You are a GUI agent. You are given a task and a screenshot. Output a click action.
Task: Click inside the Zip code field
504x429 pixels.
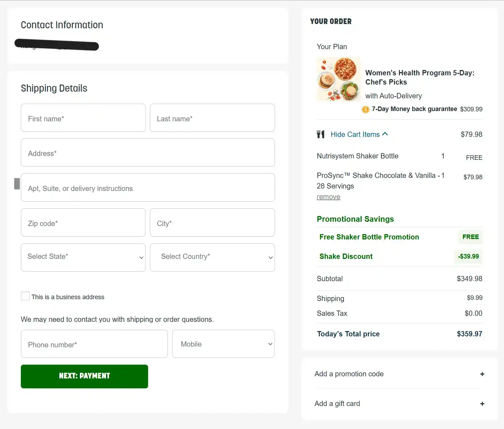pos(83,223)
